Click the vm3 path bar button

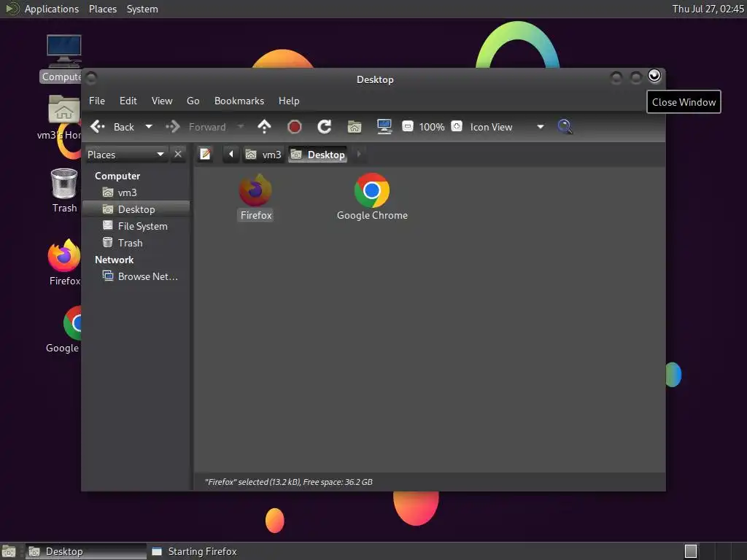click(263, 155)
